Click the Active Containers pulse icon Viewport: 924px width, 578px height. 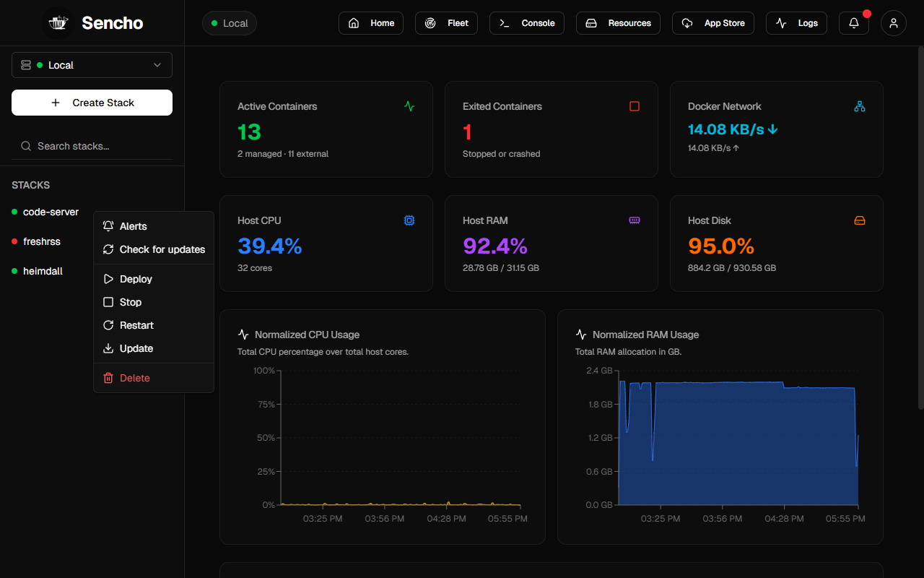[409, 106]
